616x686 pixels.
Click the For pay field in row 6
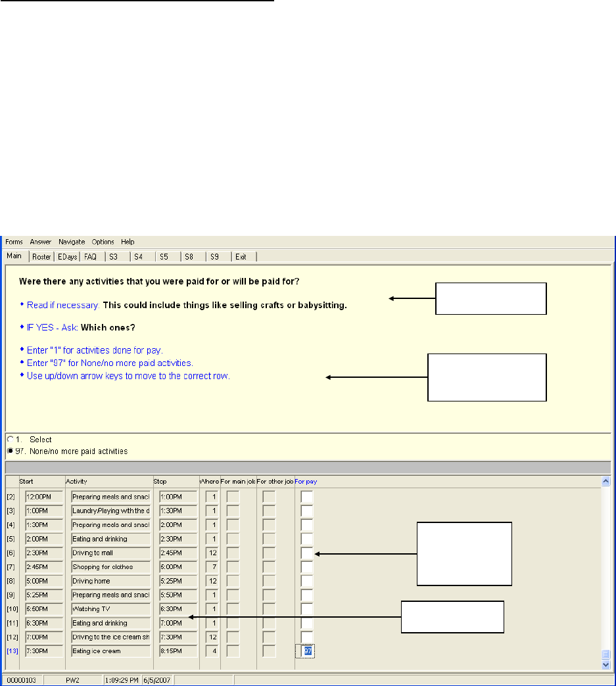pyautogui.click(x=307, y=553)
